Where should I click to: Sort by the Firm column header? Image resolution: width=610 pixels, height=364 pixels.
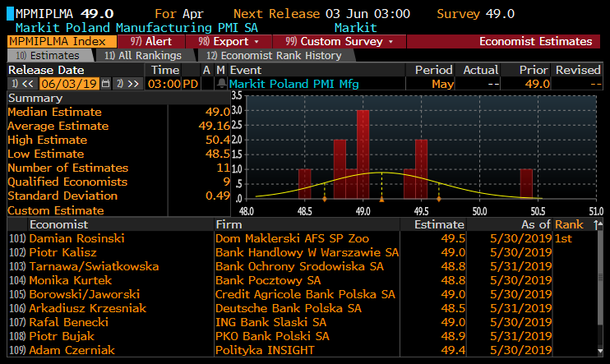(229, 224)
